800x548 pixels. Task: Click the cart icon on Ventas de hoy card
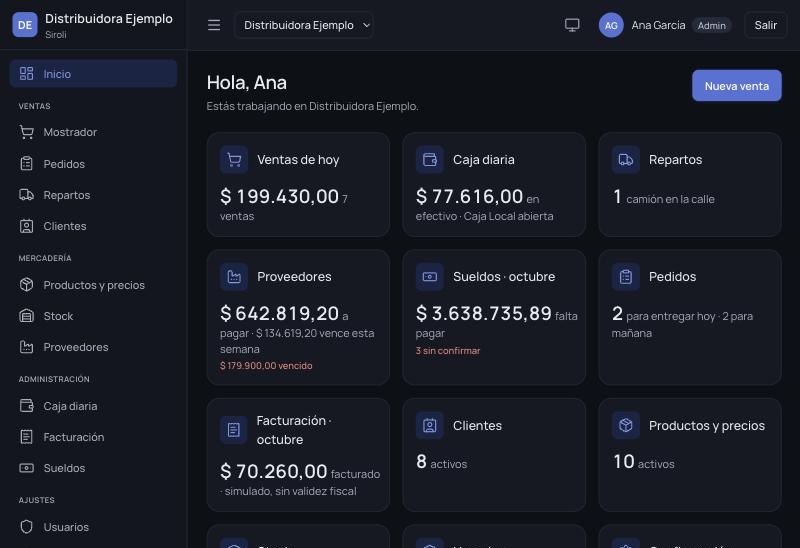tap(234, 160)
